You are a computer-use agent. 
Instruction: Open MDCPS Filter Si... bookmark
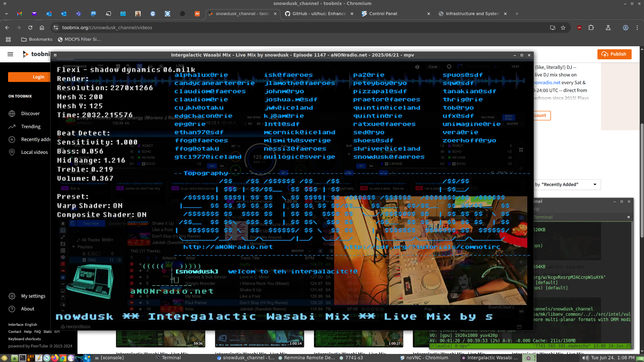(x=79, y=39)
